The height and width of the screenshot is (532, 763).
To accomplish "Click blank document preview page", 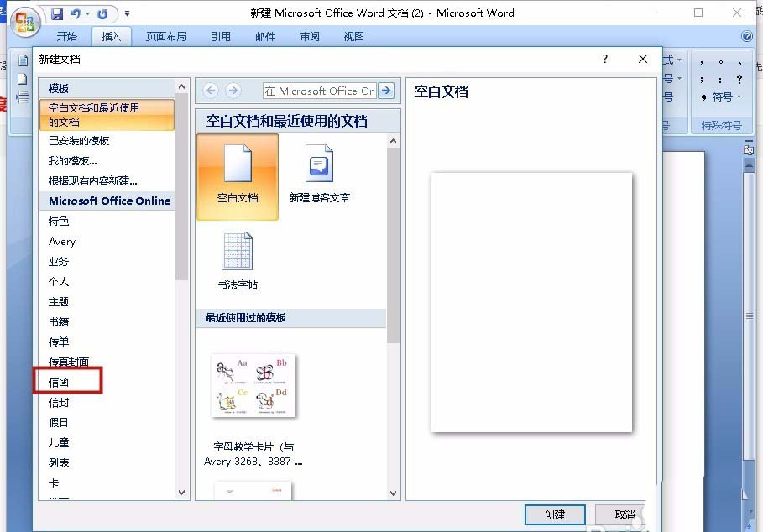I will (x=531, y=302).
